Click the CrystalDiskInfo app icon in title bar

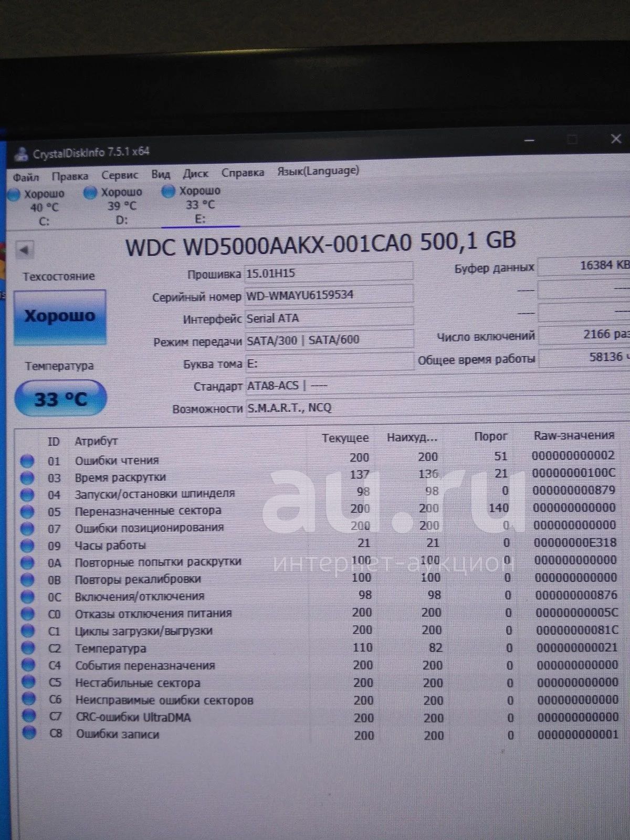pyautogui.click(x=22, y=154)
